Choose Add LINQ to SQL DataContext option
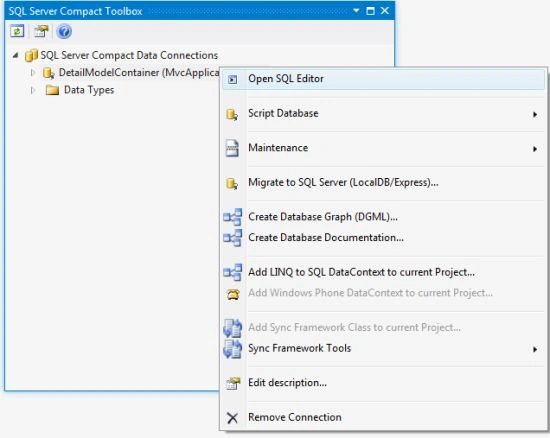This screenshot has width=550, height=438. click(x=383, y=272)
